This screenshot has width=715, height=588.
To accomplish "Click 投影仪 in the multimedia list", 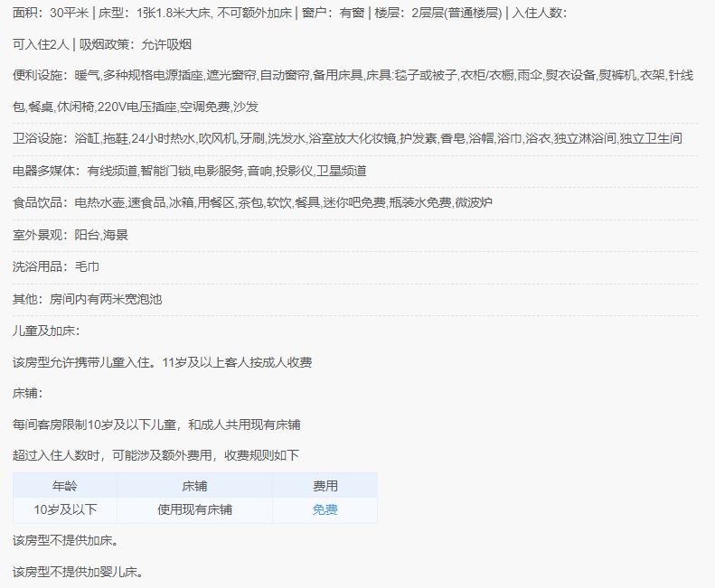I will click(294, 171).
